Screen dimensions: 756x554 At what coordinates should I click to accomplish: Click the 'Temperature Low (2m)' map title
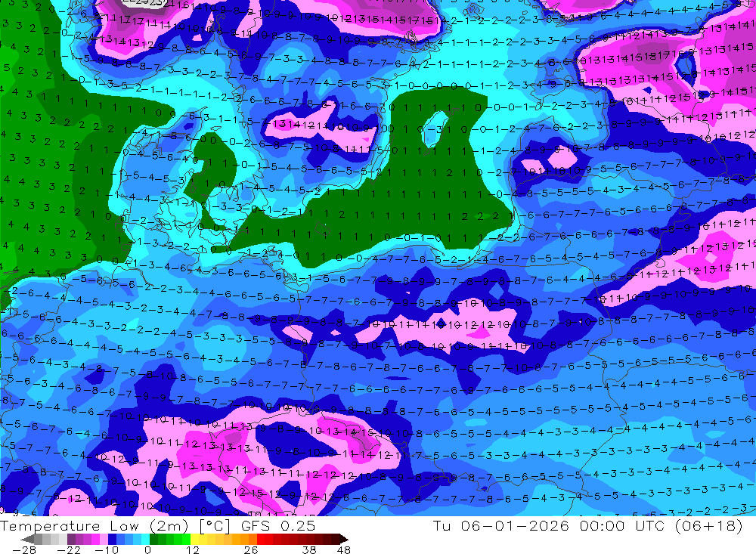(94, 526)
